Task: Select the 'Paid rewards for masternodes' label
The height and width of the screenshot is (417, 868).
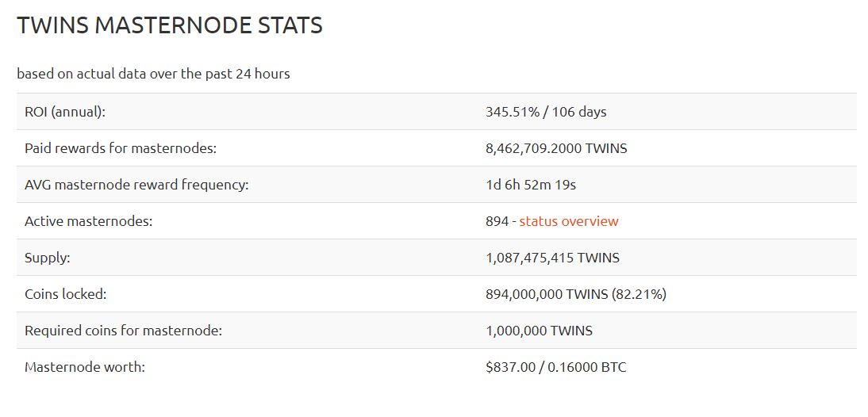Action: coord(121,148)
